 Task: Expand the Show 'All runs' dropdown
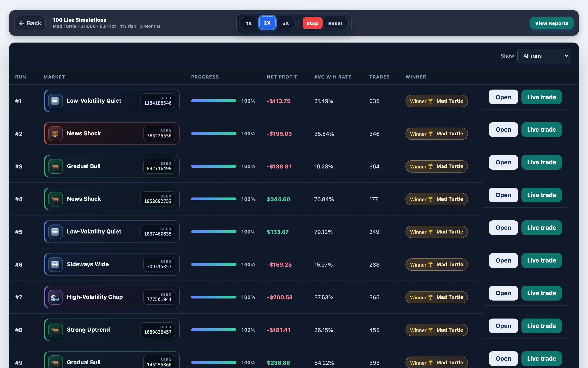click(x=544, y=56)
